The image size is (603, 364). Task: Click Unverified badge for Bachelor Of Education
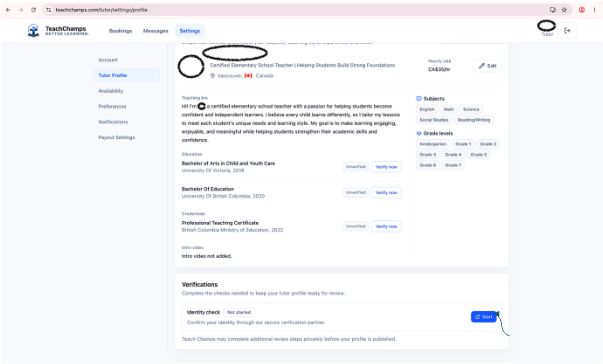(x=355, y=193)
